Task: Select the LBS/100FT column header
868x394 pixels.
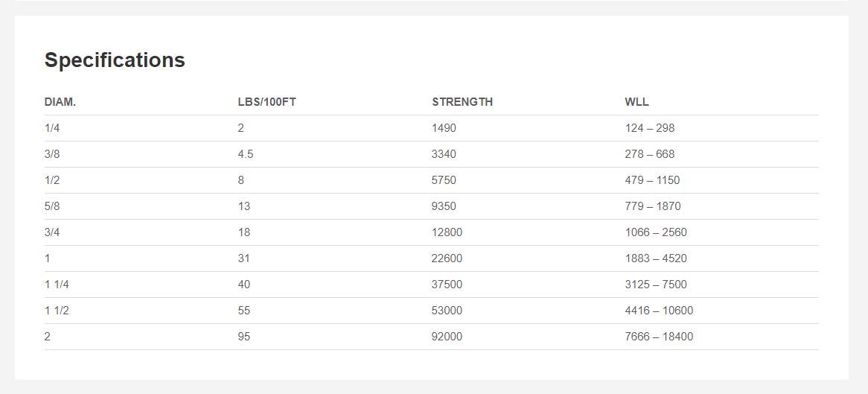Action: point(267,102)
